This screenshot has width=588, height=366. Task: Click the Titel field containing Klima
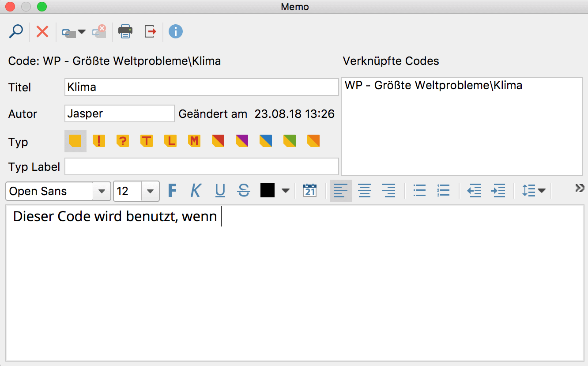click(x=202, y=87)
